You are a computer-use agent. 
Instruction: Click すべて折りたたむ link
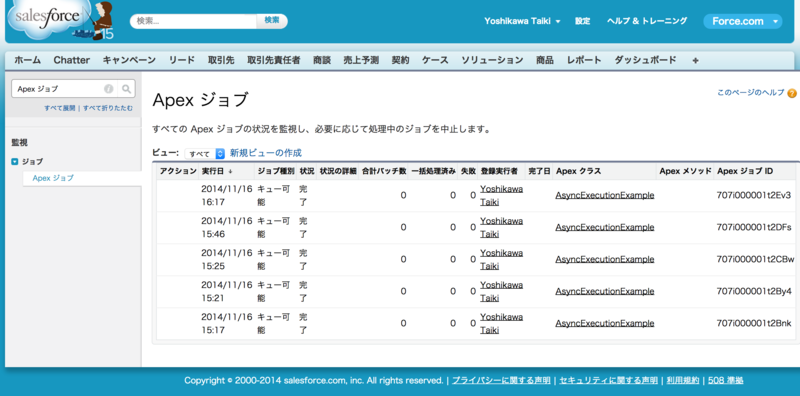(x=108, y=108)
